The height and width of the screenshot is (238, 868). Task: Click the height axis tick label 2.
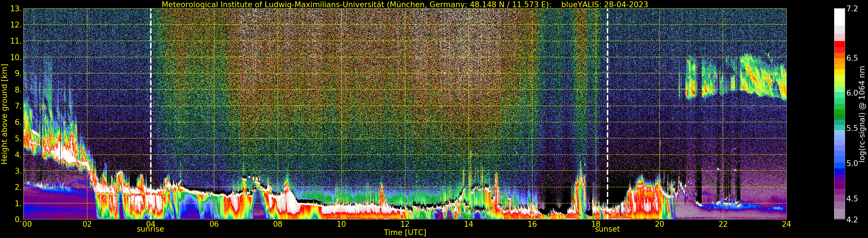point(18,187)
